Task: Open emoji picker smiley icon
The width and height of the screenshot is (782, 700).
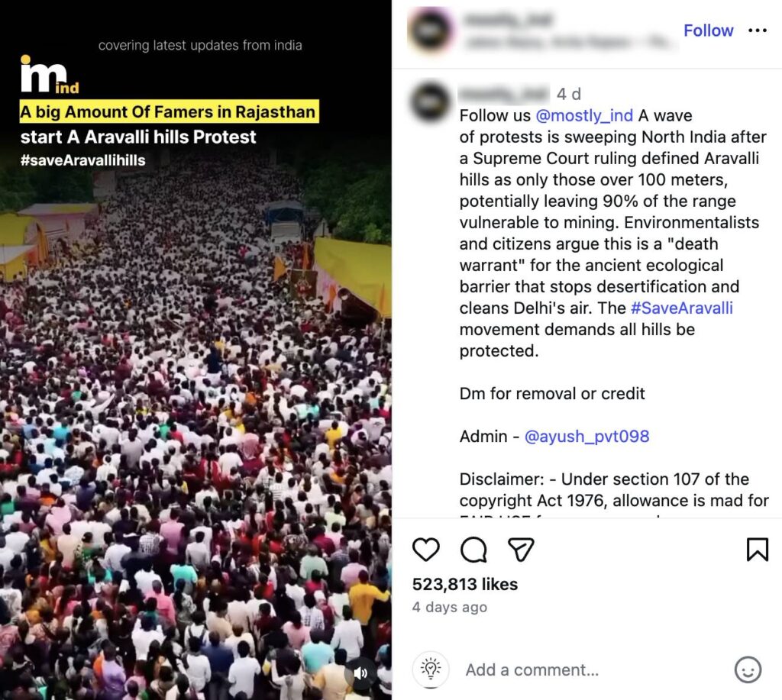Action: point(748,669)
